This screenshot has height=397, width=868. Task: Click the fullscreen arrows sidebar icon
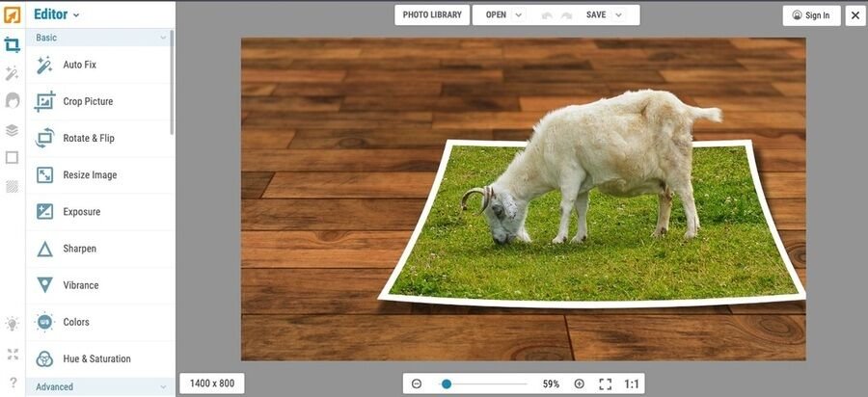coord(13,354)
